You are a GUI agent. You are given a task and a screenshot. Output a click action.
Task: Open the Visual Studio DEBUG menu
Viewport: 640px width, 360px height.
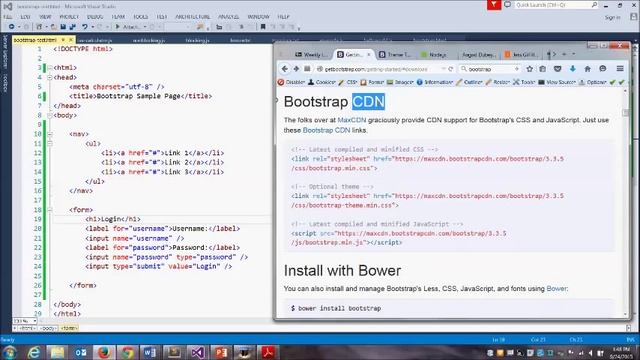95,17
